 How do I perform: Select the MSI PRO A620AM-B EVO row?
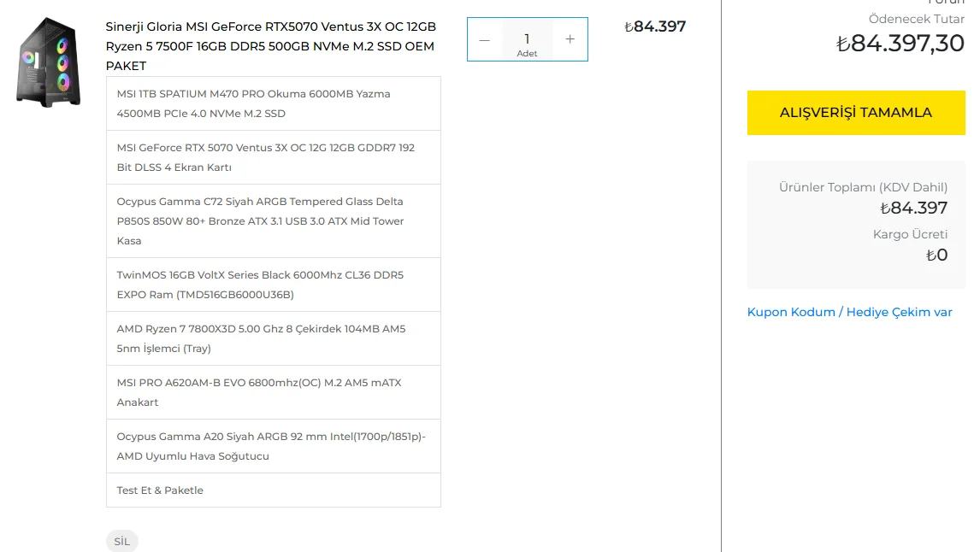pos(273,392)
